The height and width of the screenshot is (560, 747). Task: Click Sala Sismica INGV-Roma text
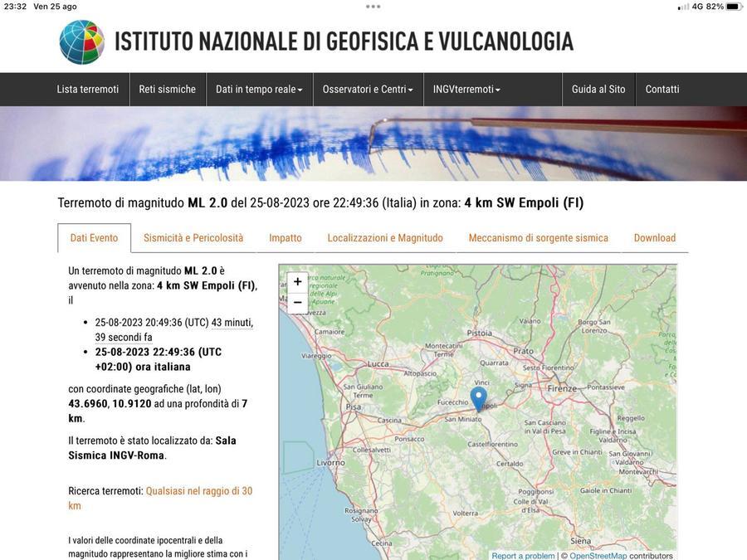[x=152, y=448]
